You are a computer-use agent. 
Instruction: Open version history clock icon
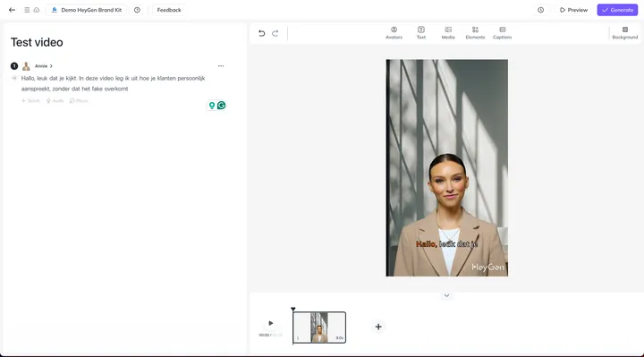pyautogui.click(x=540, y=10)
